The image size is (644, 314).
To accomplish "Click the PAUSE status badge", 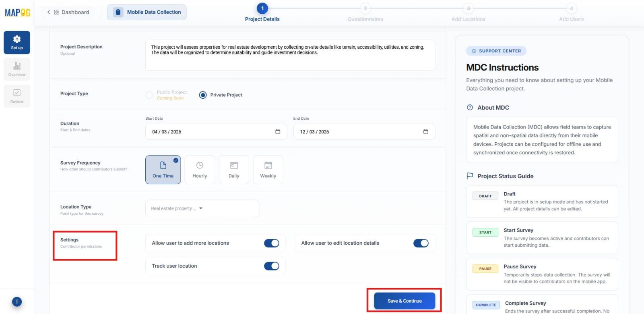I will click(485, 268).
